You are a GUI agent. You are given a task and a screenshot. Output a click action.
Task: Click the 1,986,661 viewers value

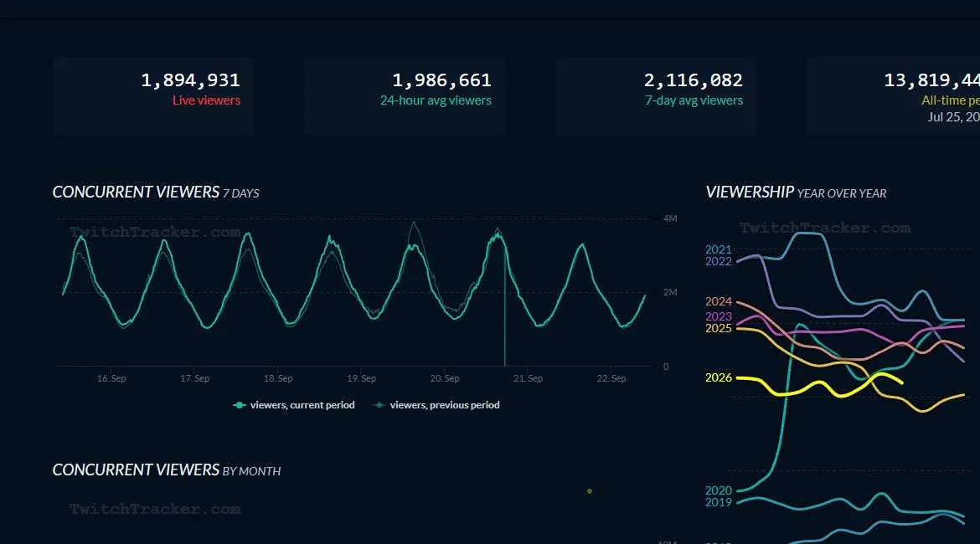[442, 80]
